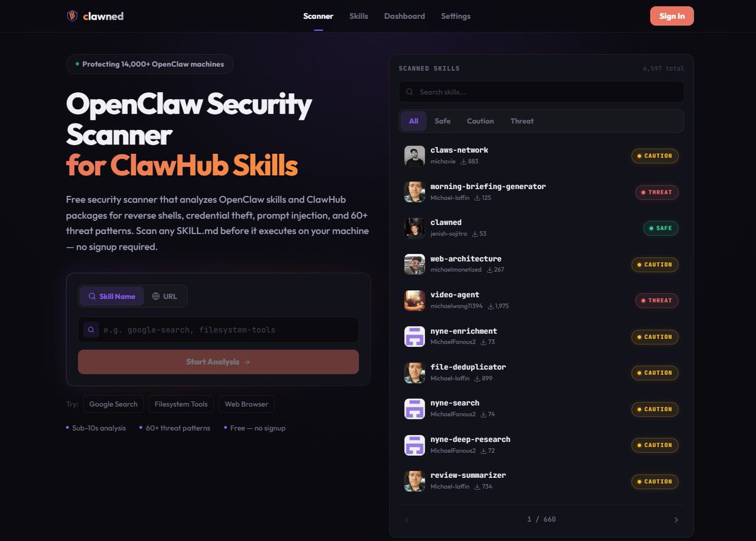The image size is (756, 541).
Task: Click the 1 / 660 page indicator
Action: (x=541, y=520)
